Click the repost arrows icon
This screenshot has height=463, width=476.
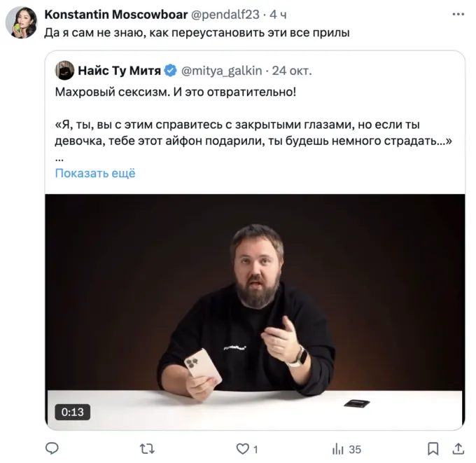point(147,449)
